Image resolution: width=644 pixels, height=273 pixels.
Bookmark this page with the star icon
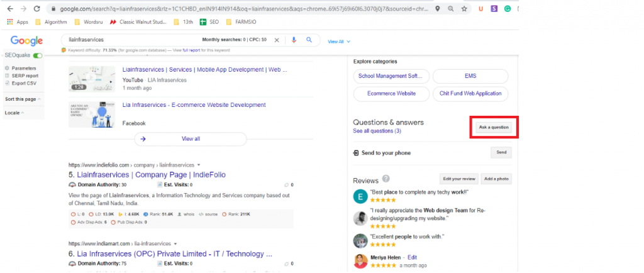point(464,8)
